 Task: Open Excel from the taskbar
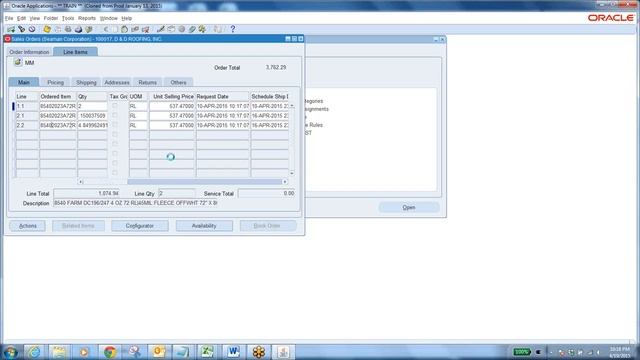pos(207,352)
